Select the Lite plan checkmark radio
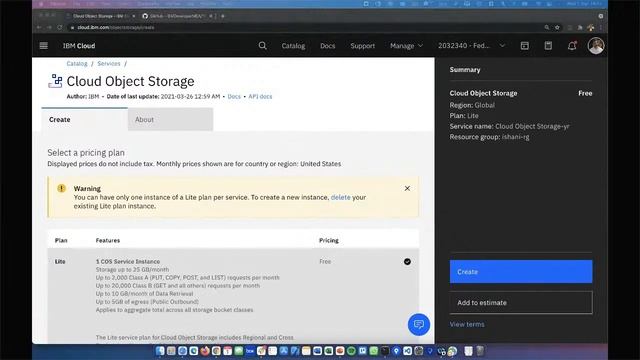The width and height of the screenshot is (640, 360). tap(407, 262)
